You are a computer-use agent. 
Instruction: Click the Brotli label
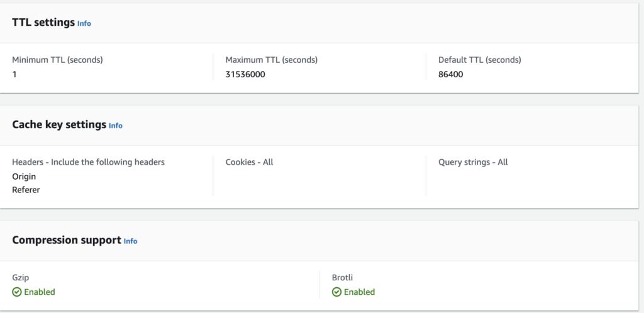click(342, 277)
